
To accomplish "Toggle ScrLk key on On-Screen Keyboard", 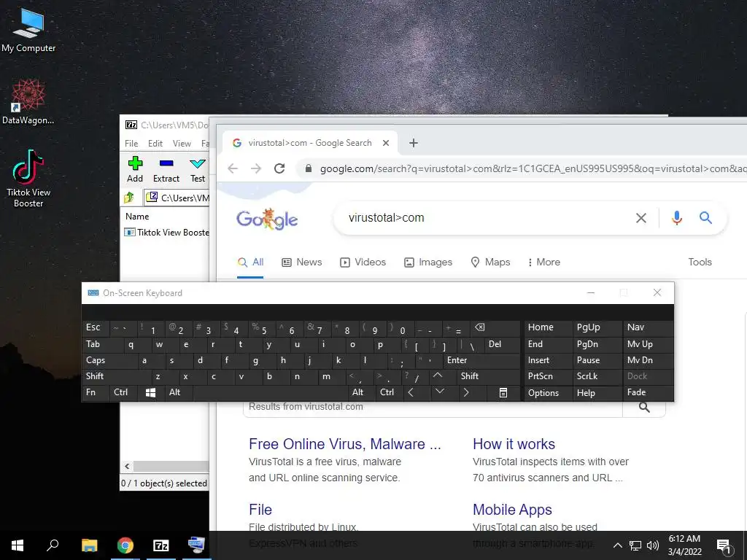I will point(597,376).
